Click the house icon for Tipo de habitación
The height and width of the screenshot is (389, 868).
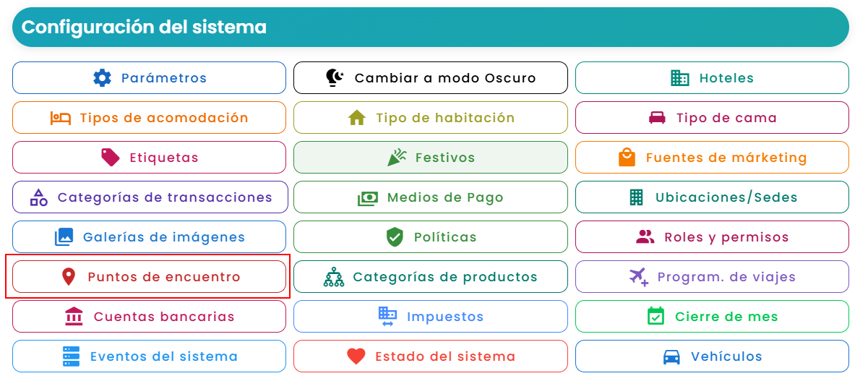pyautogui.click(x=357, y=118)
